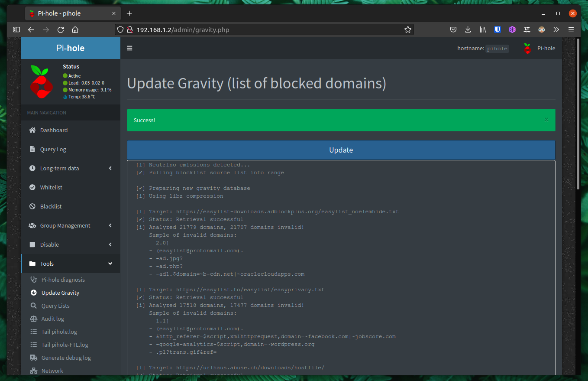
Task: Go back with the browser back arrow
Action: (31, 29)
